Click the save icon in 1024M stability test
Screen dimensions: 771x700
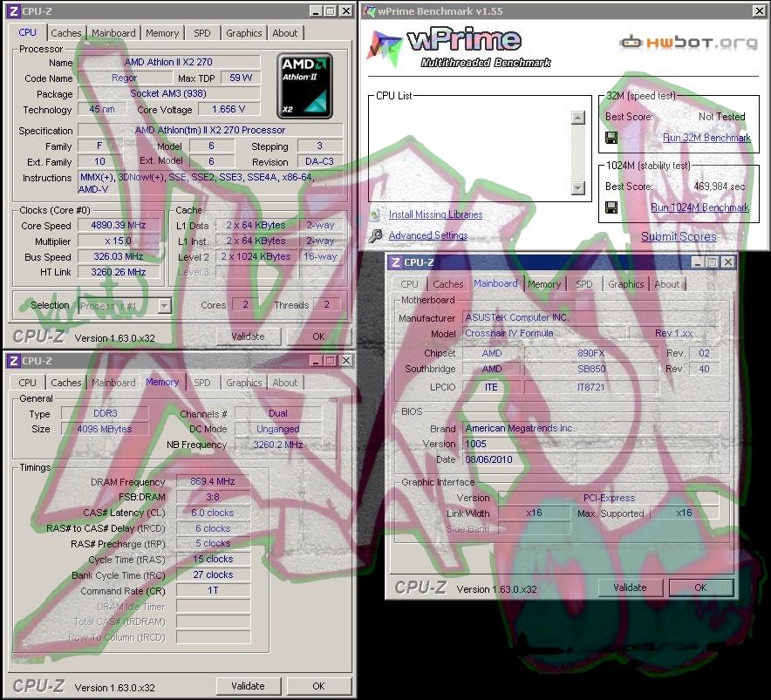pos(611,207)
